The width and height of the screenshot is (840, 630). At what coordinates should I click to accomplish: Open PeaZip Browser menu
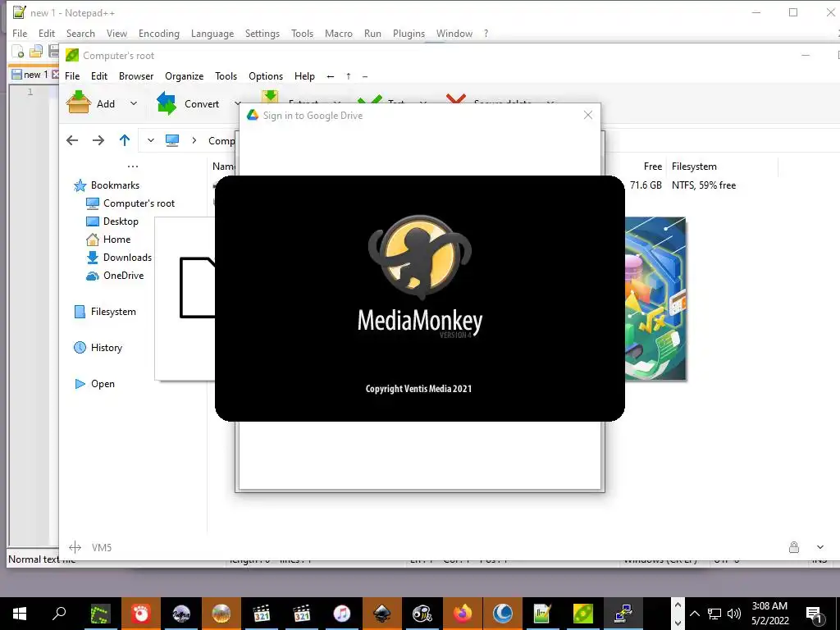pyautogui.click(x=136, y=76)
